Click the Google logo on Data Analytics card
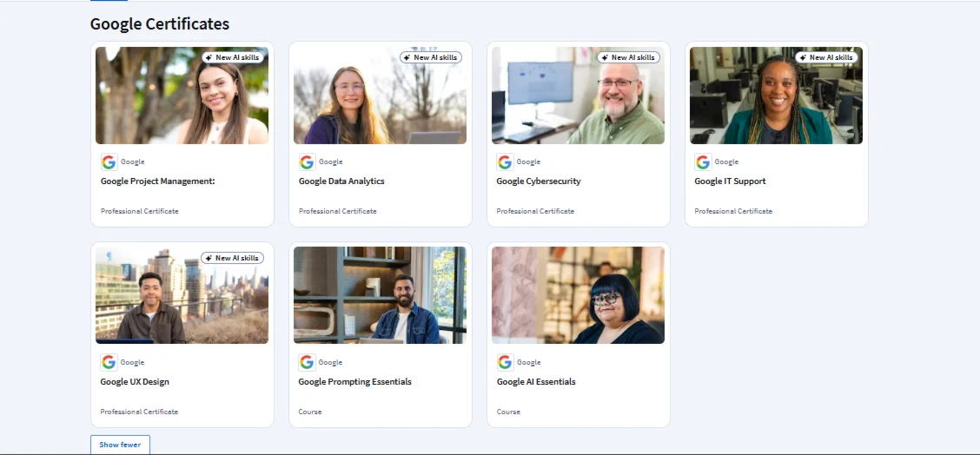980x455 pixels. pos(307,162)
